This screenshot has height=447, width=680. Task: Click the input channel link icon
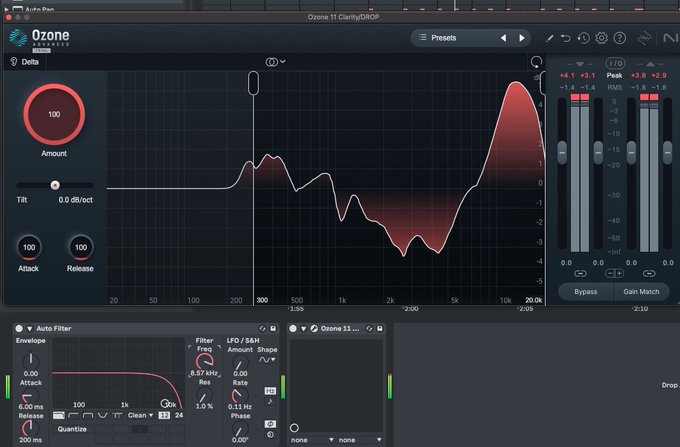coord(580,274)
